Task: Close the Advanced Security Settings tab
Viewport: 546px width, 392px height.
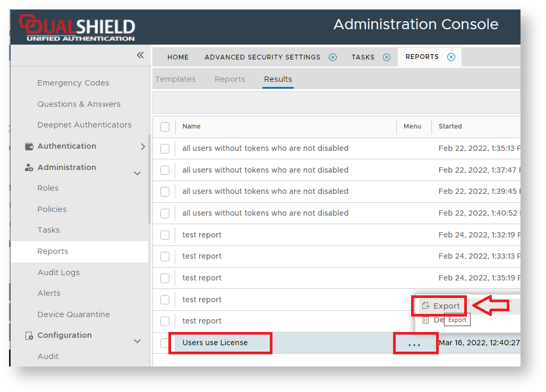Action: click(332, 57)
